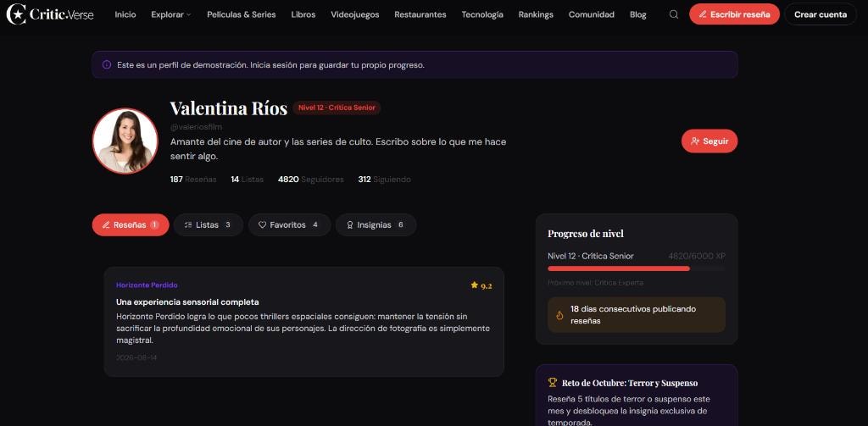Click the heart icon in Favoritos tab

point(263,225)
